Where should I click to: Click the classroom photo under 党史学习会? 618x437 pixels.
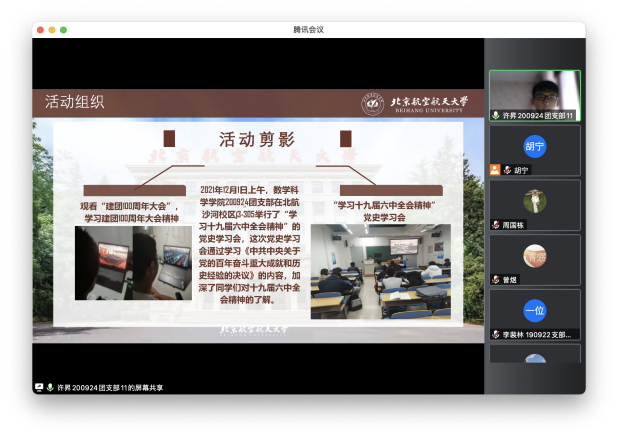point(380,270)
